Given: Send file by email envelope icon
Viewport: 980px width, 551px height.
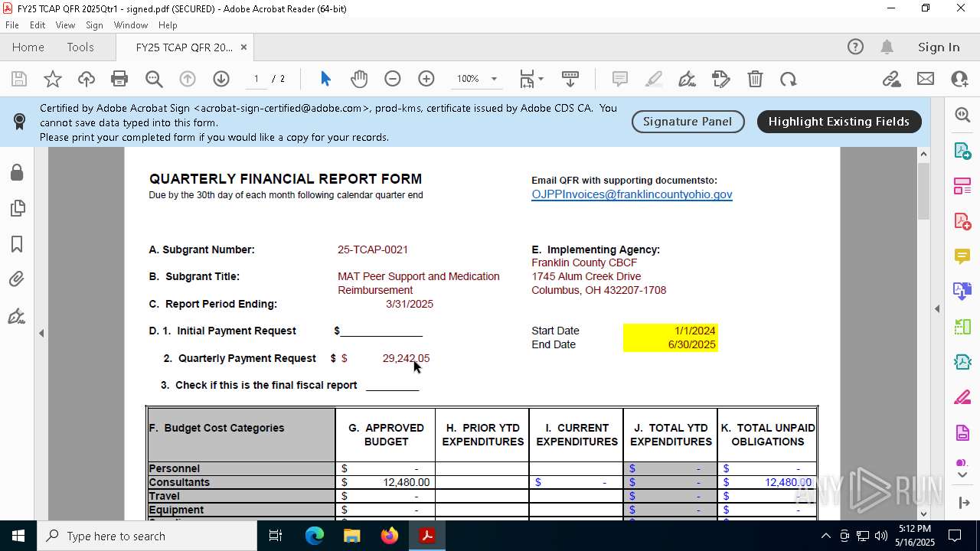Looking at the screenshot, I should pyautogui.click(x=926, y=79).
